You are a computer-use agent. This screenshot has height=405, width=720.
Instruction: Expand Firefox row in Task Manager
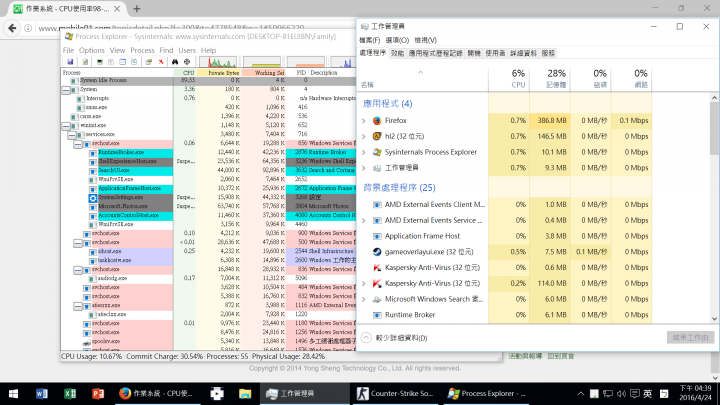[364, 121]
